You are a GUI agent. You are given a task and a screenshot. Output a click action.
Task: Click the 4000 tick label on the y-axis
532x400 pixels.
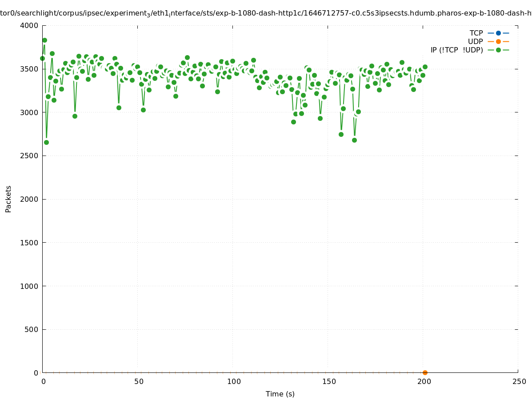tap(29, 25)
